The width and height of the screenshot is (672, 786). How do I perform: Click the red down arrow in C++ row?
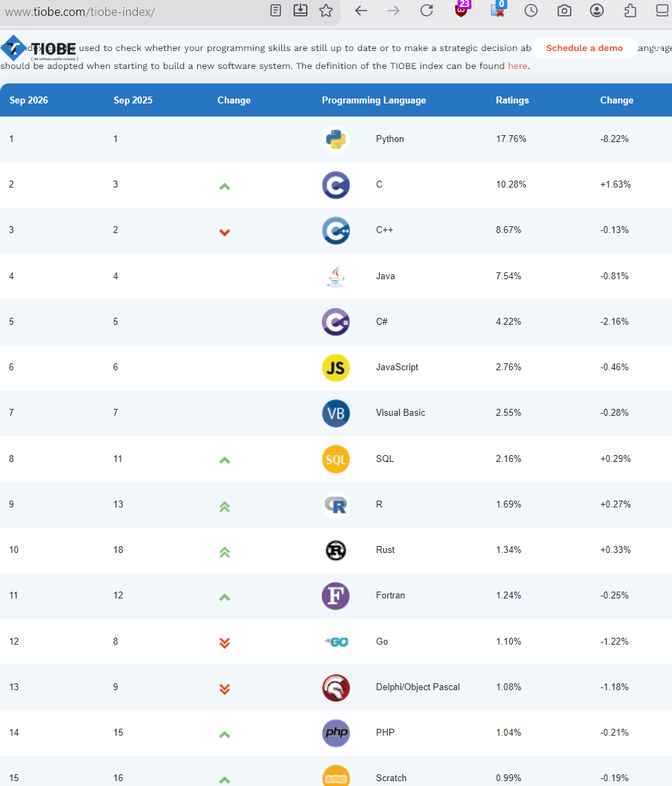tap(225, 232)
